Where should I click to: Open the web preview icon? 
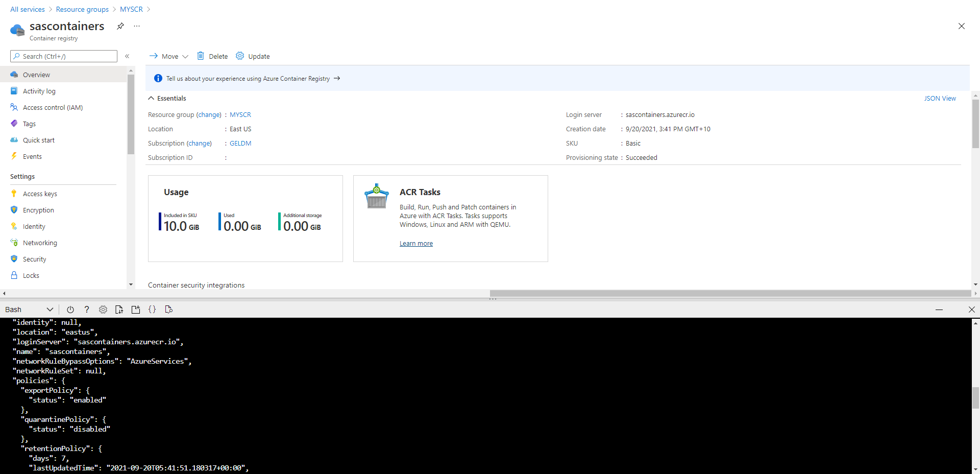coord(168,310)
